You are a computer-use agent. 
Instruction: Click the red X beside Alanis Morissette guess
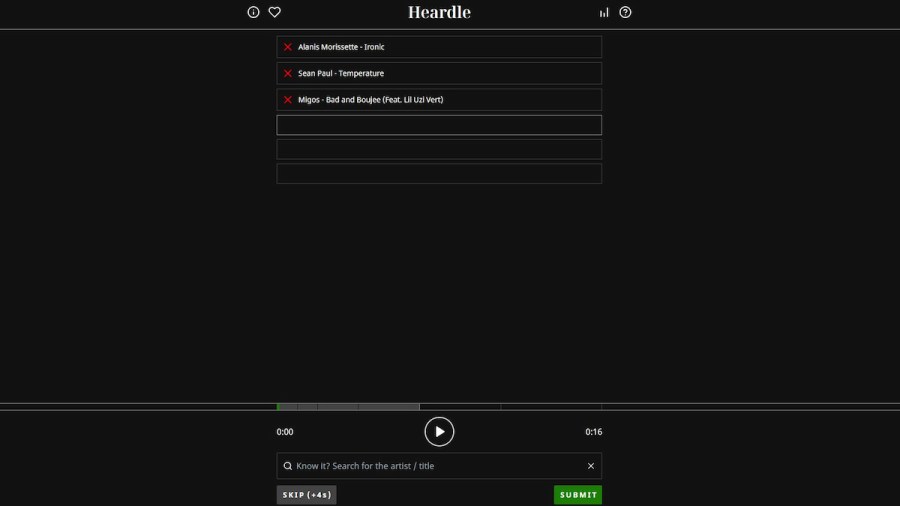click(288, 47)
